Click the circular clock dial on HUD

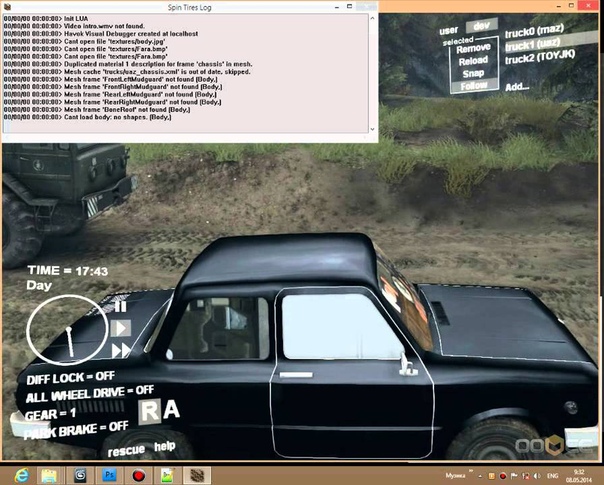coord(67,330)
